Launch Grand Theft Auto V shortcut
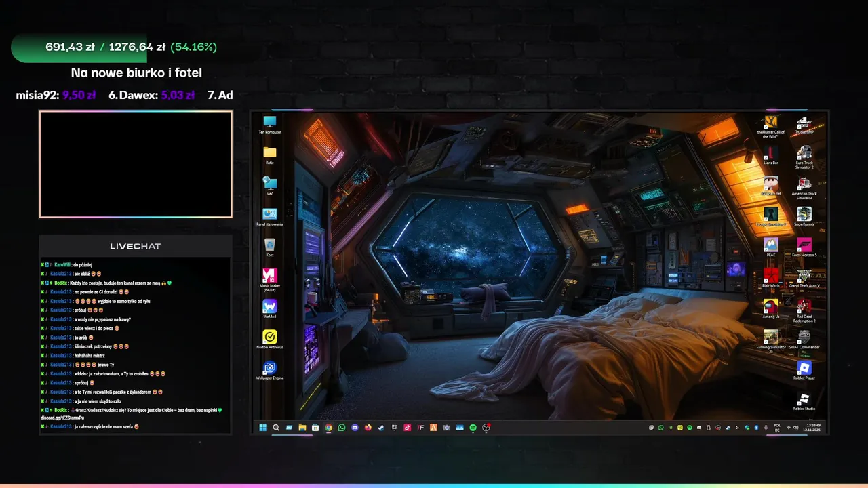The image size is (868, 488). click(804, 277)
